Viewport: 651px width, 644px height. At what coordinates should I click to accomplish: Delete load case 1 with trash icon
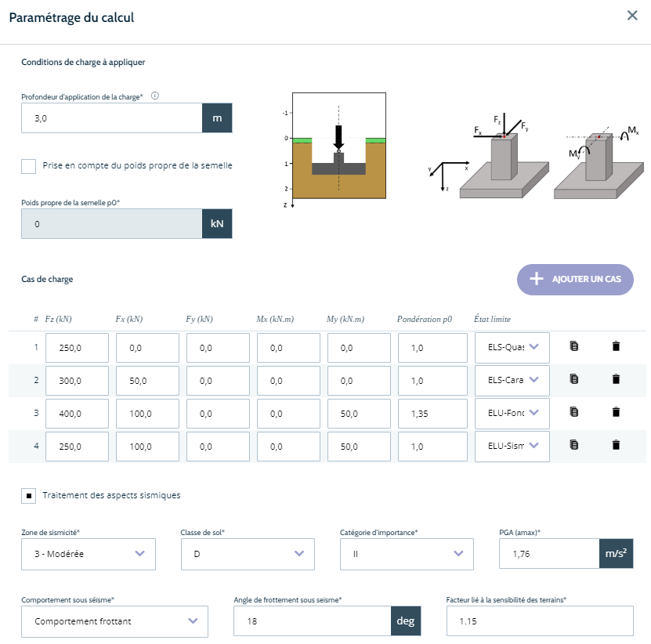616,346
